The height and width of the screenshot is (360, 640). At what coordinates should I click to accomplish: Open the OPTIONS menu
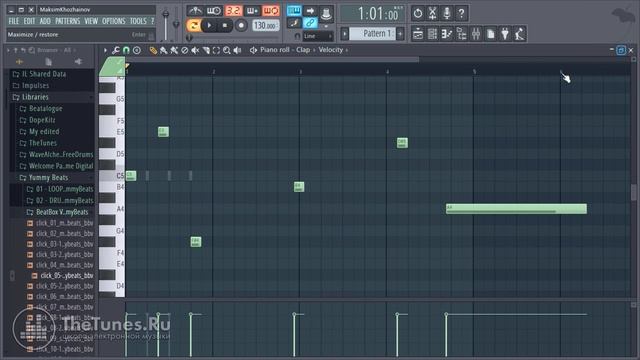[x=113, y=21]
